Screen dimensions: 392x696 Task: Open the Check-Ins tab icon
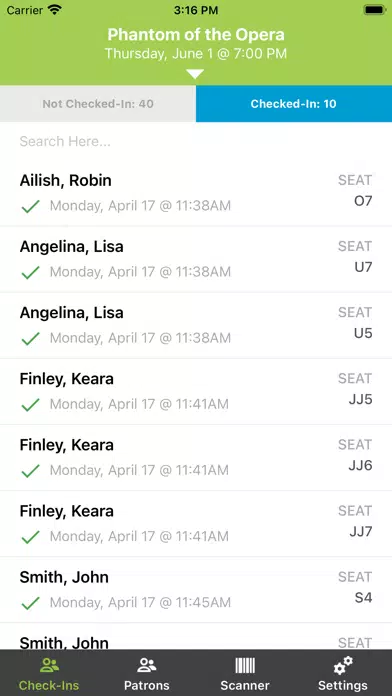click(49, 665)
